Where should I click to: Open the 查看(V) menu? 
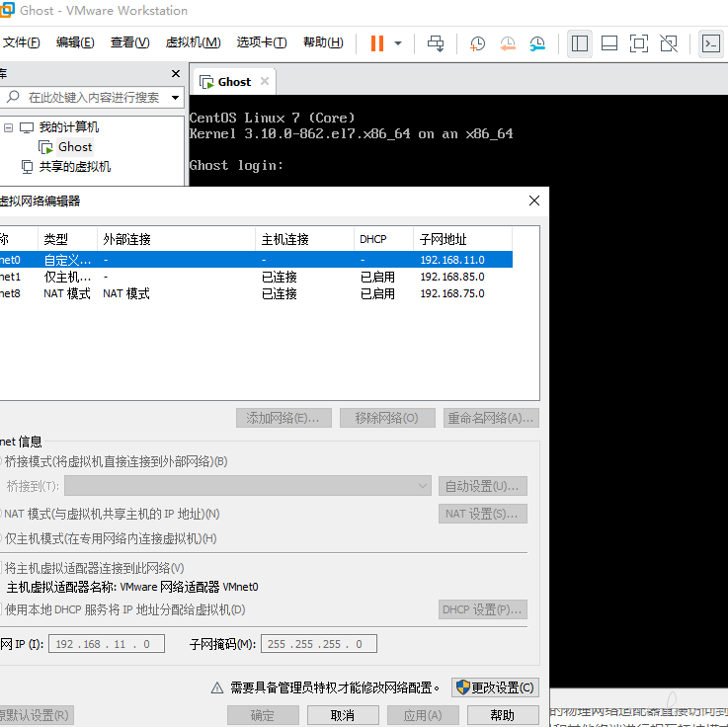coord(130,42)
